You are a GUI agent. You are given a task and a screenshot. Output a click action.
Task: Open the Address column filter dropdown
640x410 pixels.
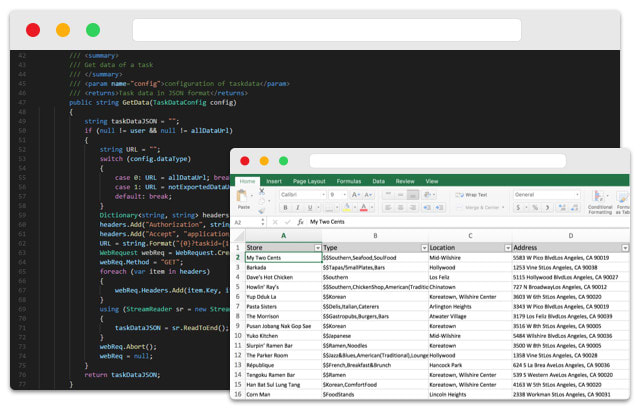[x=625, y=248]
